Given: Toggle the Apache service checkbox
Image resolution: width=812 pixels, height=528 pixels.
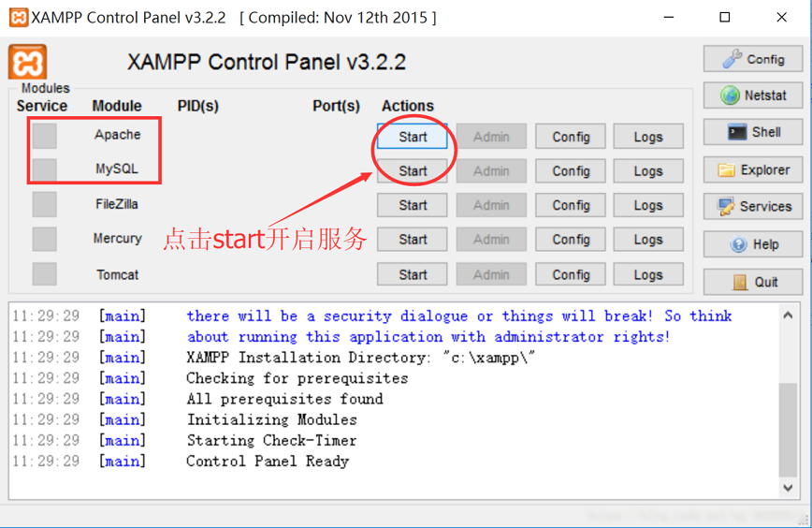Looking at the screenshot, I should click(x=44, y=136).
